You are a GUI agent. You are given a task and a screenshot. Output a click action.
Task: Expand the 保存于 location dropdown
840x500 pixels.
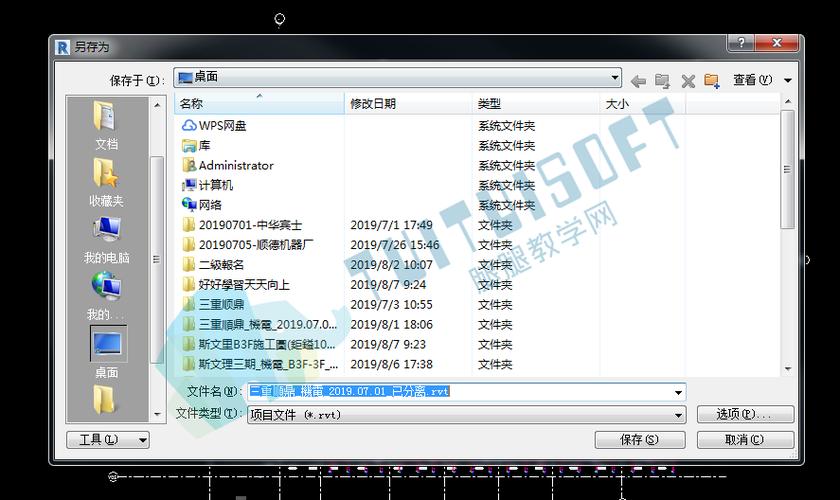[615, 78]
